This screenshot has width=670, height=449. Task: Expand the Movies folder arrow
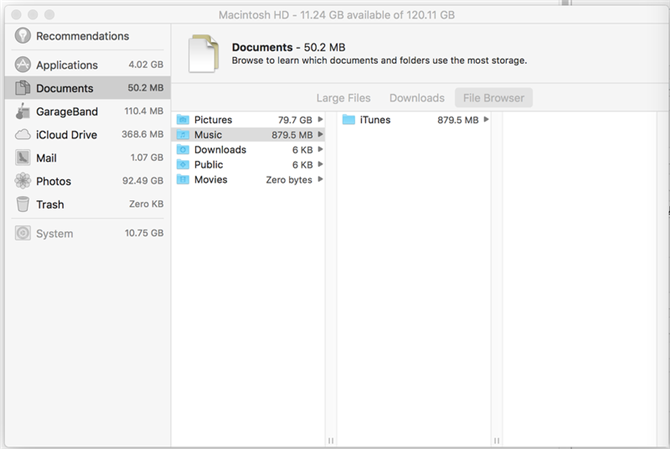[x=320, y=179]
